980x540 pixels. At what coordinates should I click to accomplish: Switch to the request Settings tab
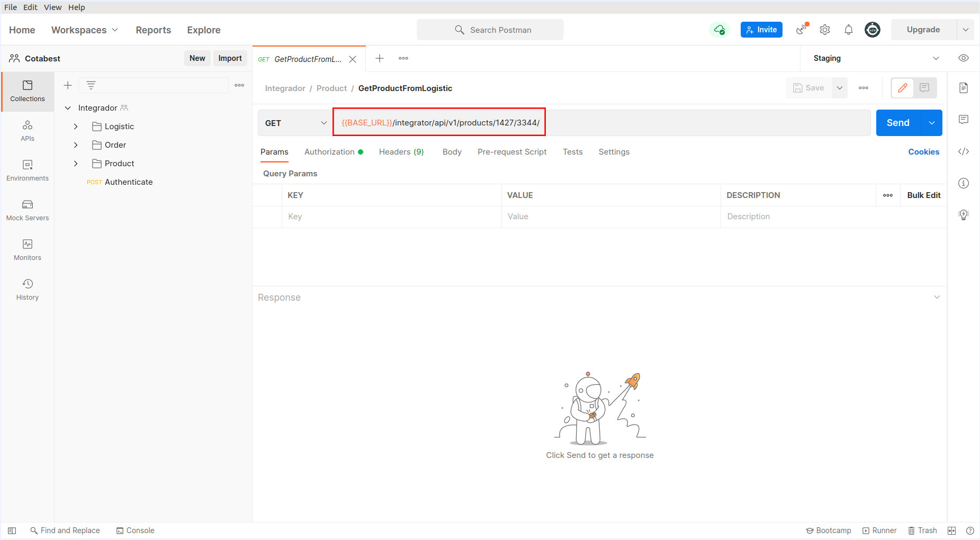(x=614, y=152)
